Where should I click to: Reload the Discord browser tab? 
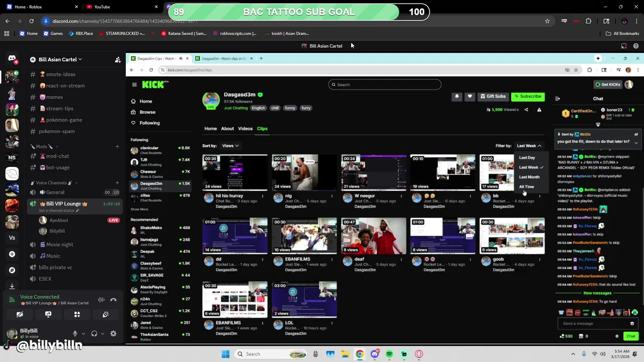click(31, 21)
